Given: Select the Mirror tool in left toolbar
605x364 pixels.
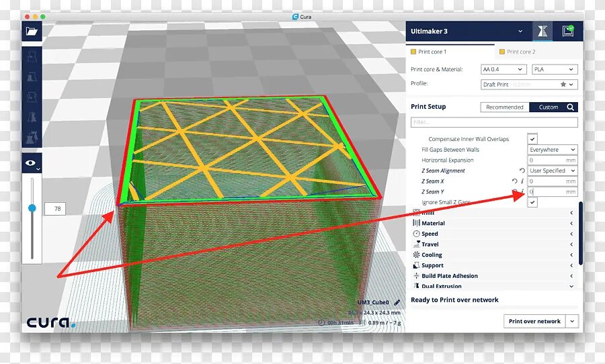Looking at the screenshot, I should pyautogui.click(x=32, y=116).
